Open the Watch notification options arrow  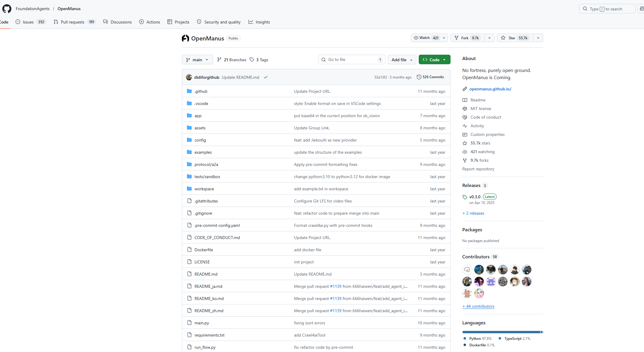pos(444,38)
